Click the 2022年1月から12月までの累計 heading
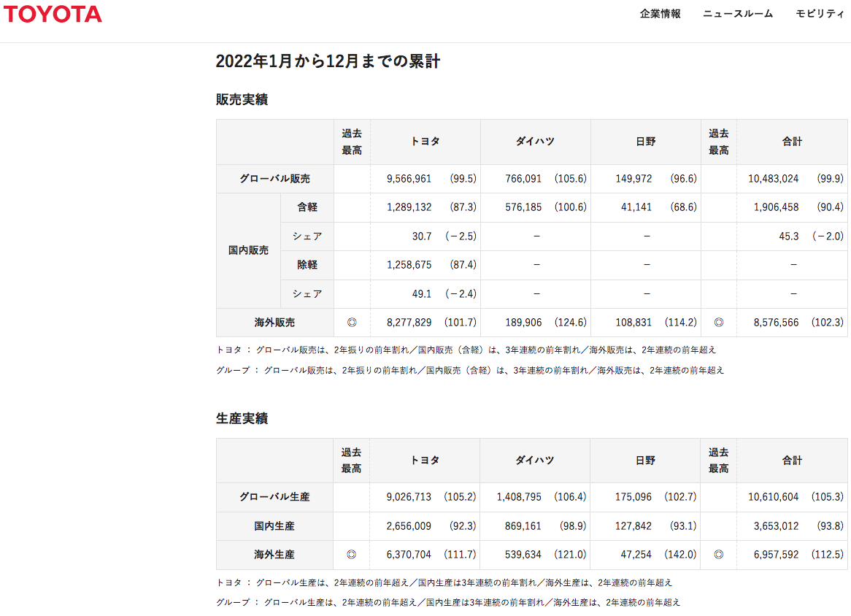This screenshot has height=616, width=851. [328, 61]
